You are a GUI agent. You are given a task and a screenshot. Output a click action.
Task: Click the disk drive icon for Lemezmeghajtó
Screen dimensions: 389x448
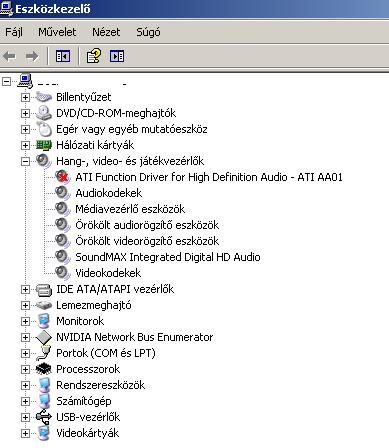[x=44, y=305]
